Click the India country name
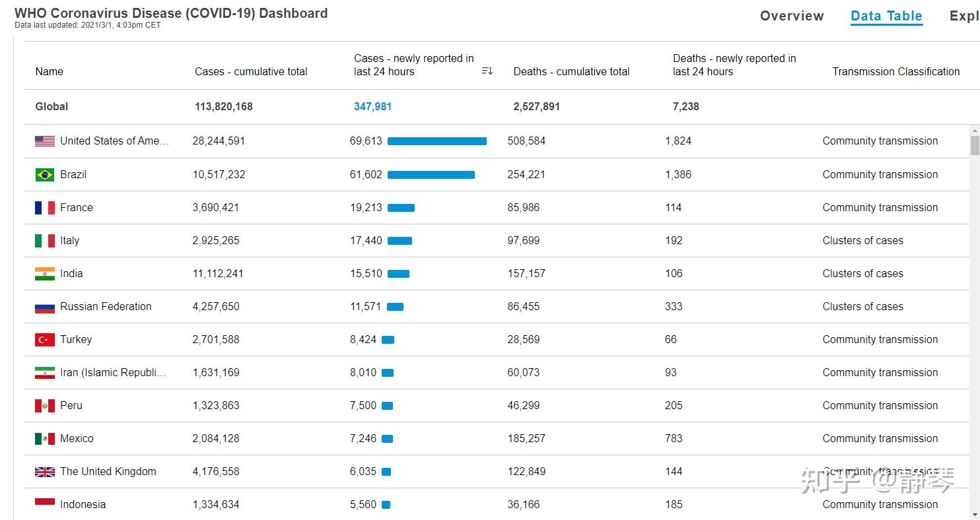Viewport: 980px width, 520px height. (71, 273)
